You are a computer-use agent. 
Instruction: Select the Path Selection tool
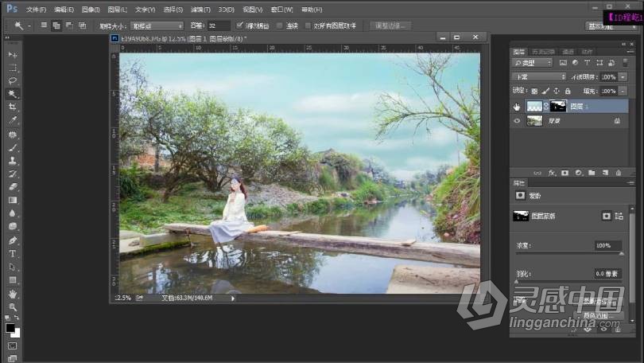[12, 267]
